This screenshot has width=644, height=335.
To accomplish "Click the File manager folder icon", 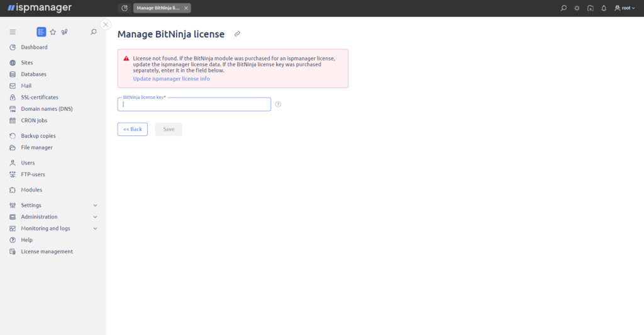I will [x=13, y=147].
